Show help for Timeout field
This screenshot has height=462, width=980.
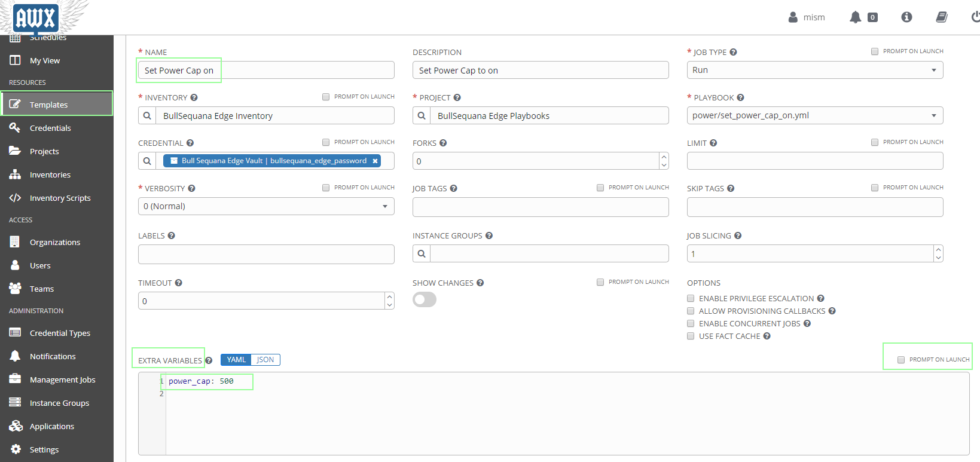click(178, 283)
